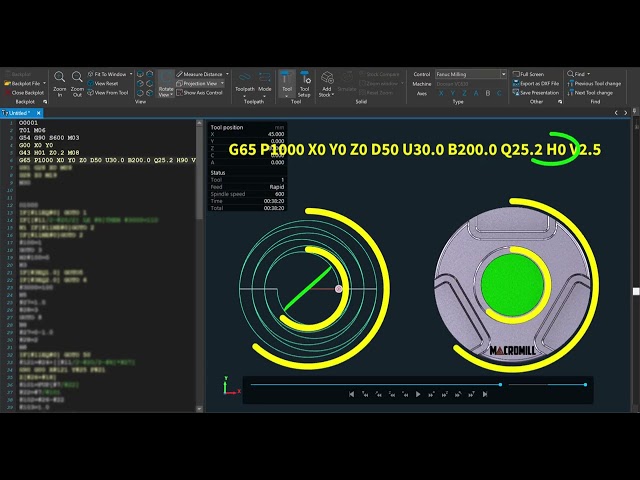Open the Backplot group dialog launcher
This screenshot has width=640, height=480.
(45, 102)
